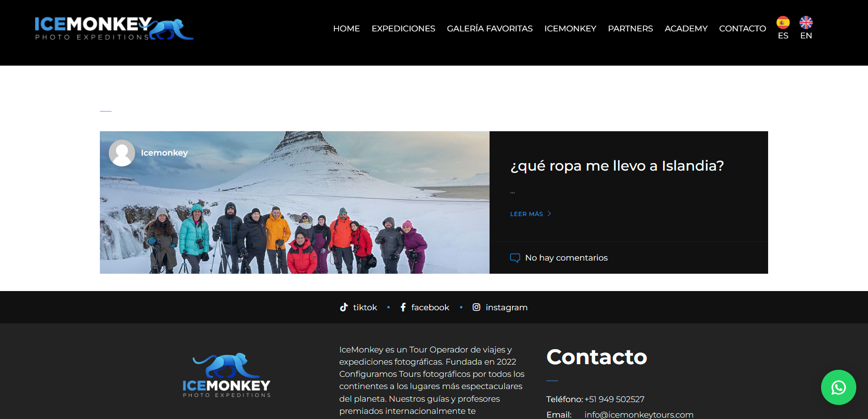Screen dimensions: 868x419
Task: Open post title about ropa a Islandia
Action: click(x=617, y=165)
